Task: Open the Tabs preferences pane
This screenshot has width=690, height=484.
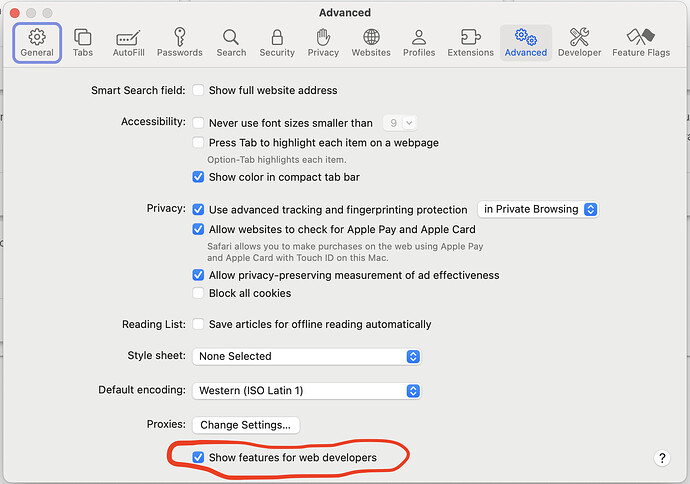Action: click(x=83, y=43)
